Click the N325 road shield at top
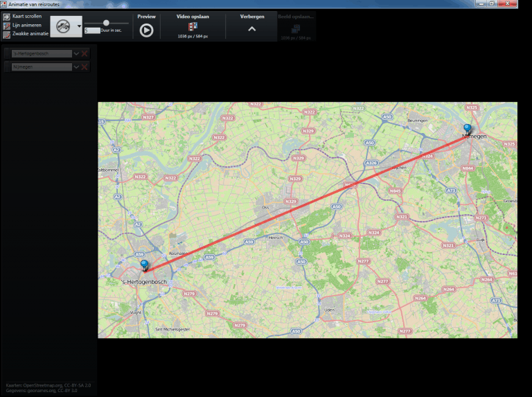This screenshot has width=532, height=397. click(472, 107)
